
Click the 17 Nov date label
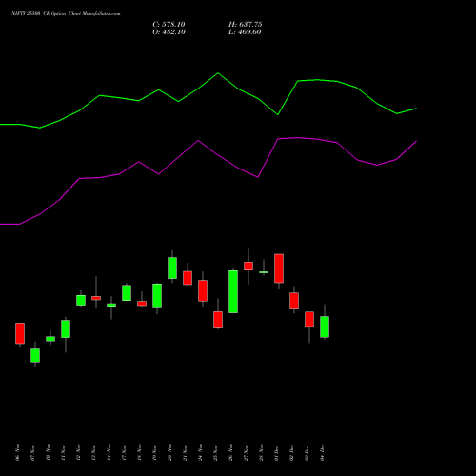point(124,452)
